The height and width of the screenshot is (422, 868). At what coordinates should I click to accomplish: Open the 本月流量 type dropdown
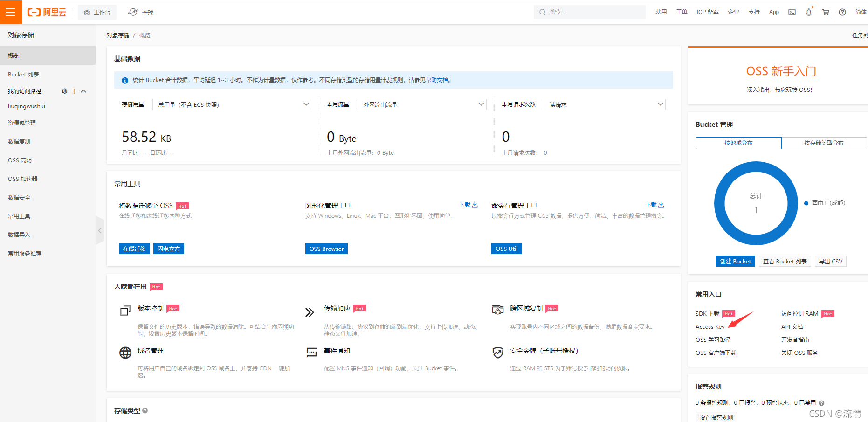[422, 104]
